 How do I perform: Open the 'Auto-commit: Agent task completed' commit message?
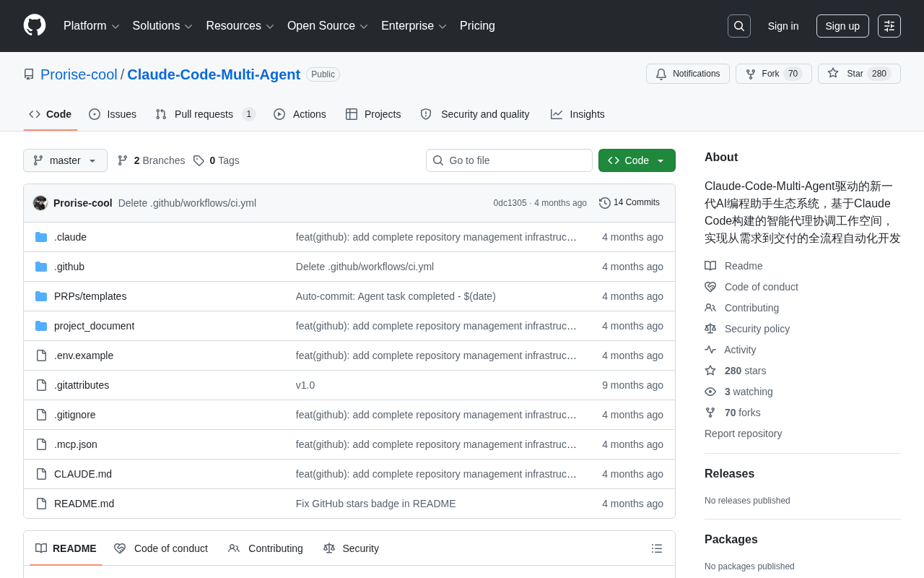pyautogui.click(x=396, y=296)
